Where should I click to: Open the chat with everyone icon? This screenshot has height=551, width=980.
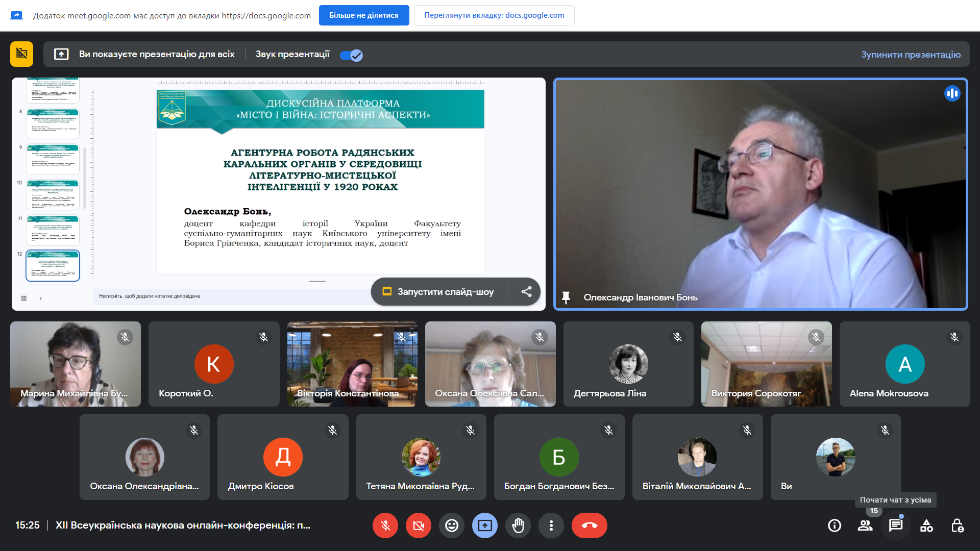896,525
